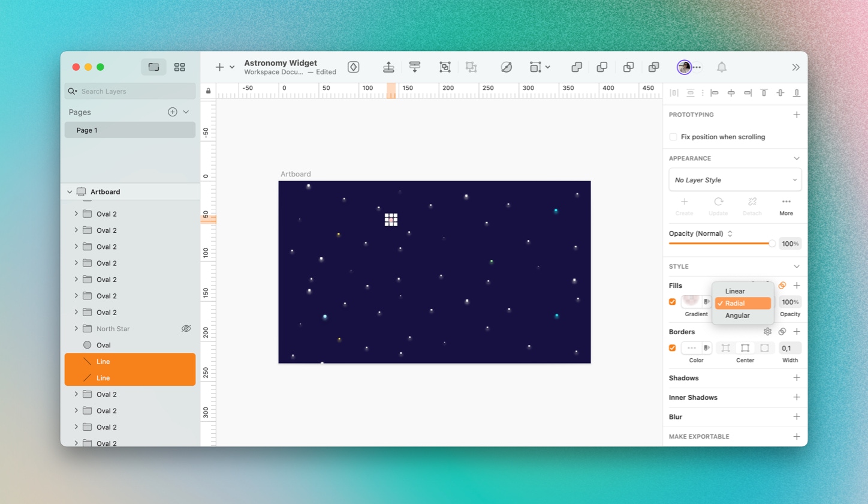Screen dimensions: 868x504
Task: Set border position to Inside
Action: (726, 348)
